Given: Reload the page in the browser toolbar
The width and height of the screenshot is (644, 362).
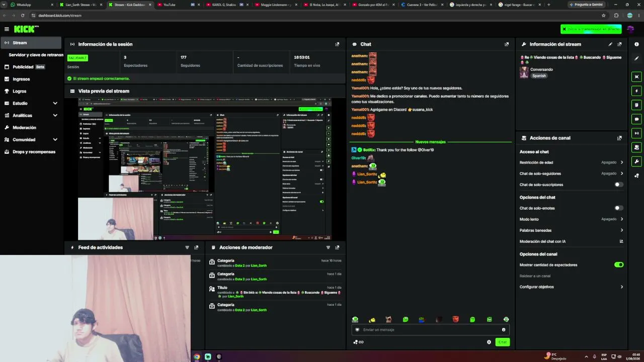Looking at the screenshot, I should click(x=23, y=15).
